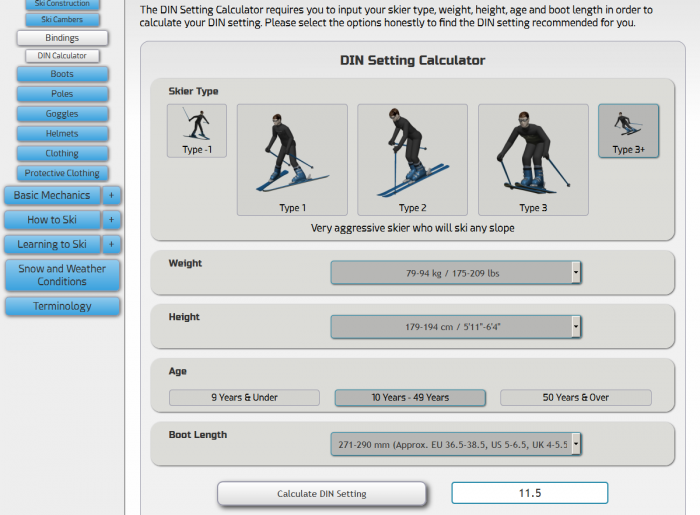Go to the Goggles section
This screenshot has width=700, height=515.
pos(62,114)
